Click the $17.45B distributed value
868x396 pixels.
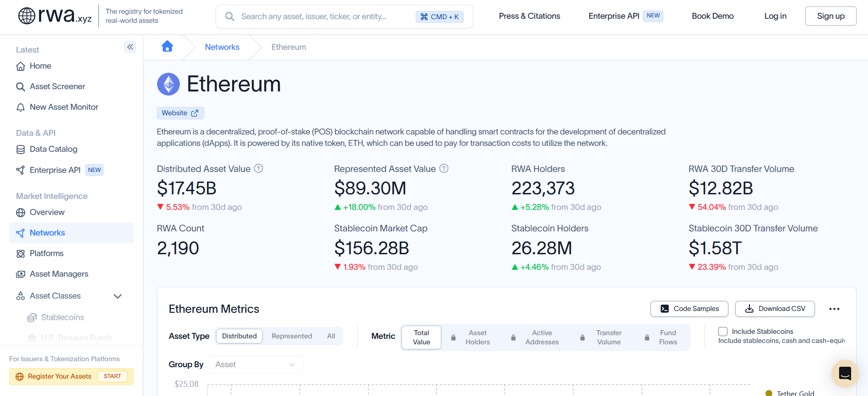click(x=187, y=188)
